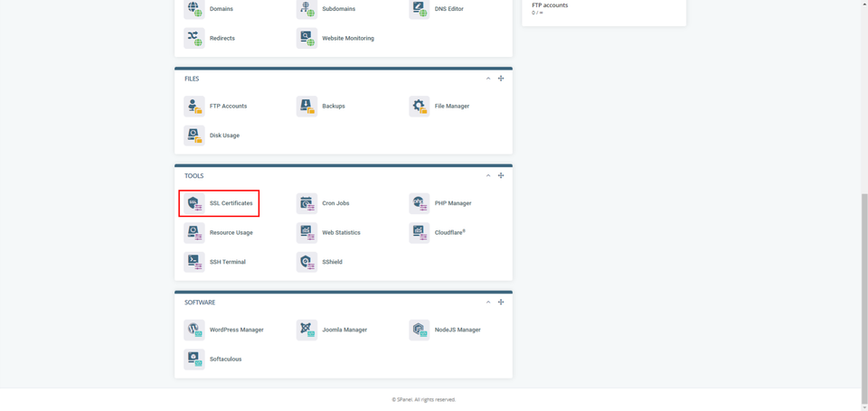Open the SSL Certificates icon

(x=193, y=203)
